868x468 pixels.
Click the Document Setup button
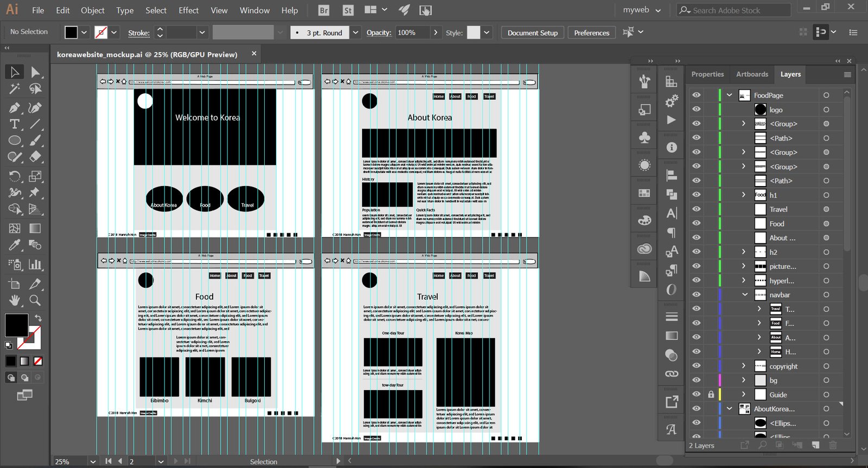[x=532, y=33]
